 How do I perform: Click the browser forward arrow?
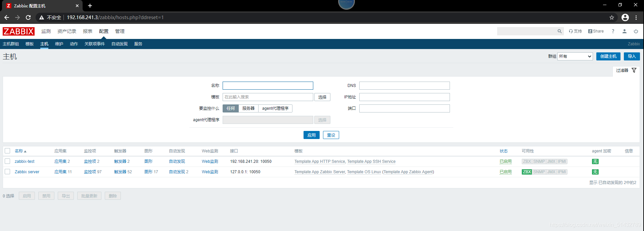point(17,17)
